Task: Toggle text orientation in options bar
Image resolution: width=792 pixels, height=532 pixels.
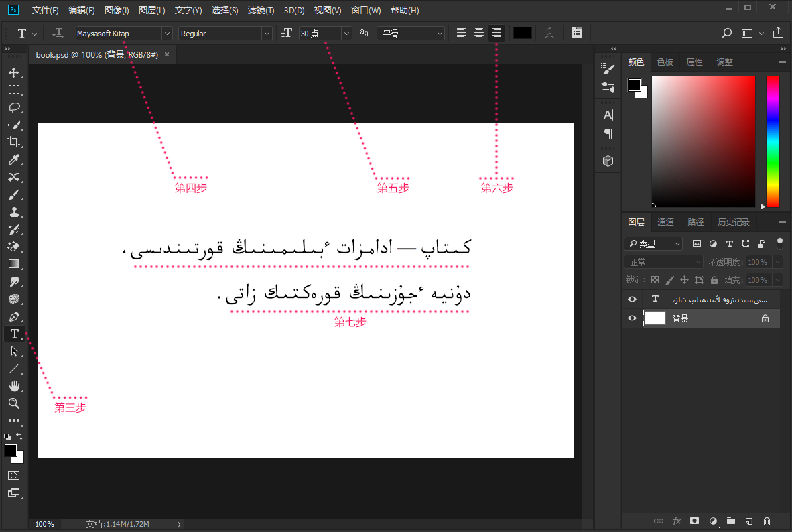Action: [x=58, y=33]
